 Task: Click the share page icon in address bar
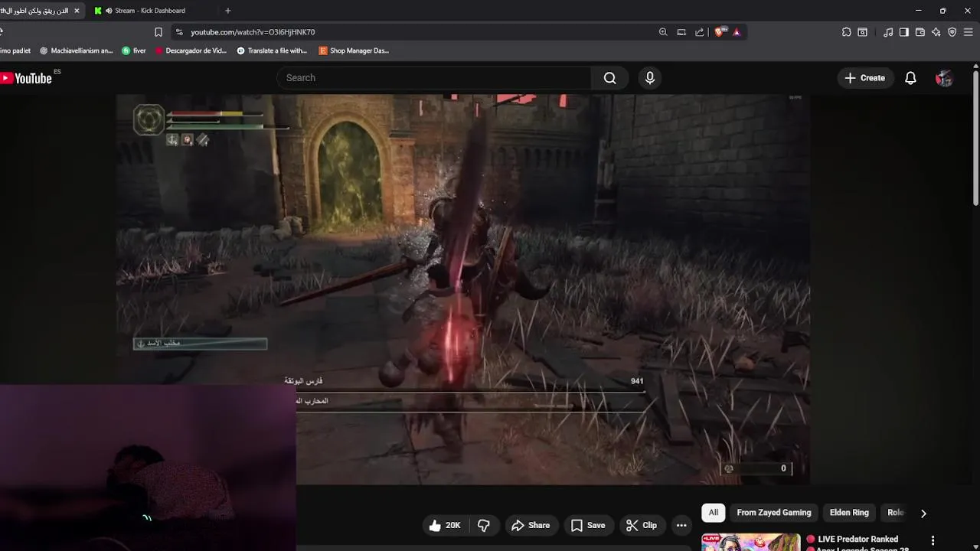click(x=700, y=32)
